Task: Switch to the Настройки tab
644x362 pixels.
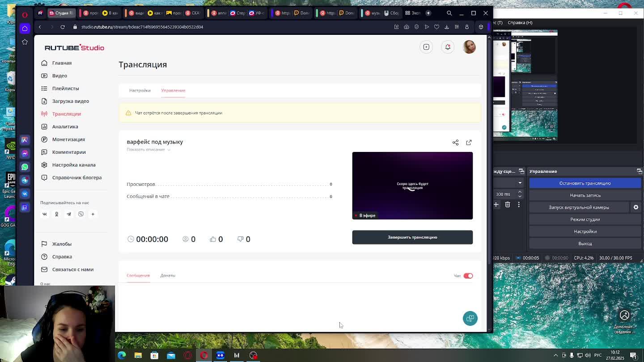Action: point(140,90)
